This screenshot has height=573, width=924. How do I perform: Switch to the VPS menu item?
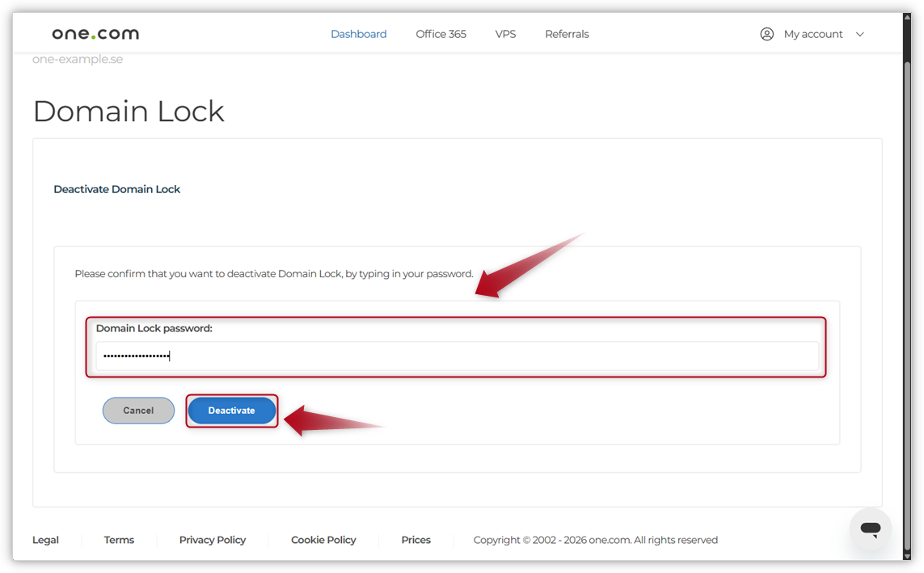point(505,34)
